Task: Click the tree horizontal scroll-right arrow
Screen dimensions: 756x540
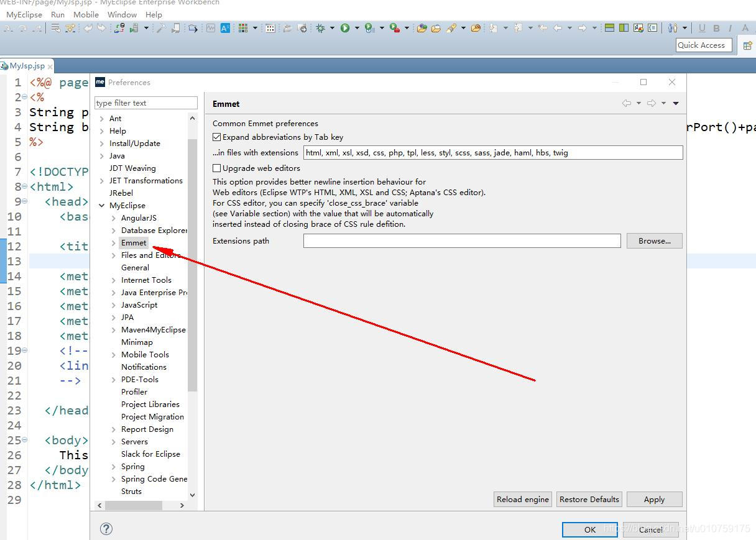Action: click(x=182, y=505)
